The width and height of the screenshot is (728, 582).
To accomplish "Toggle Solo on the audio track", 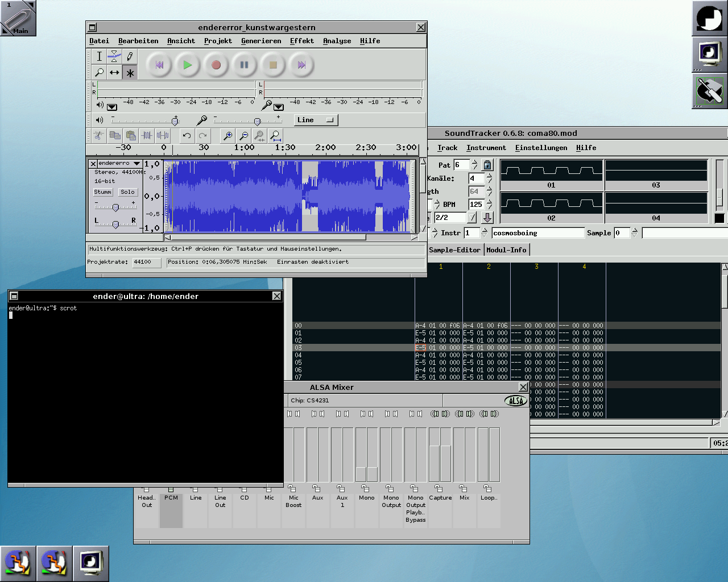I will (x=127, y=192).
